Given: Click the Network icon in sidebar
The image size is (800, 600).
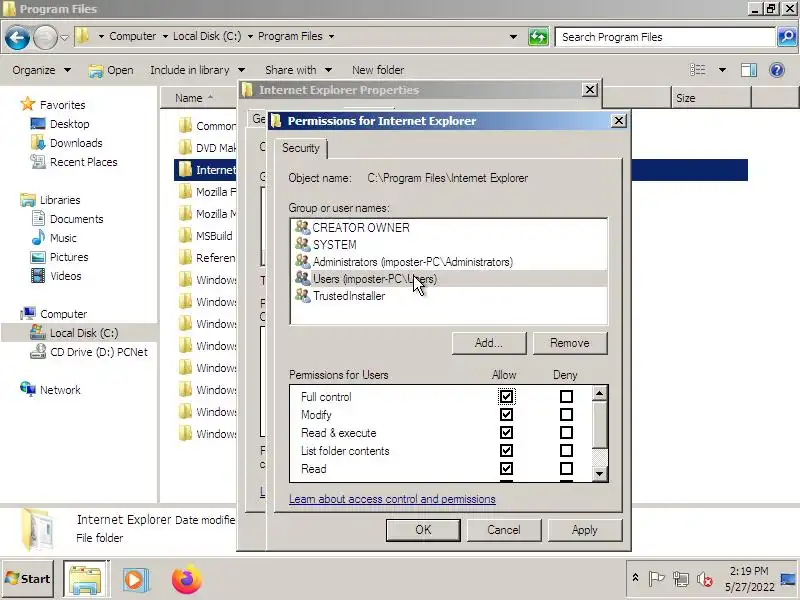Looking at the screenshot, I should click(28, 389).
